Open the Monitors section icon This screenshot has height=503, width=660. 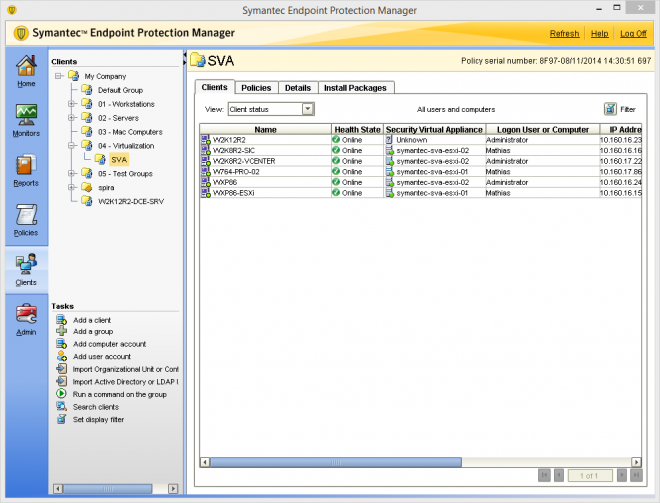pyautogui.click(x=26, y=115)
